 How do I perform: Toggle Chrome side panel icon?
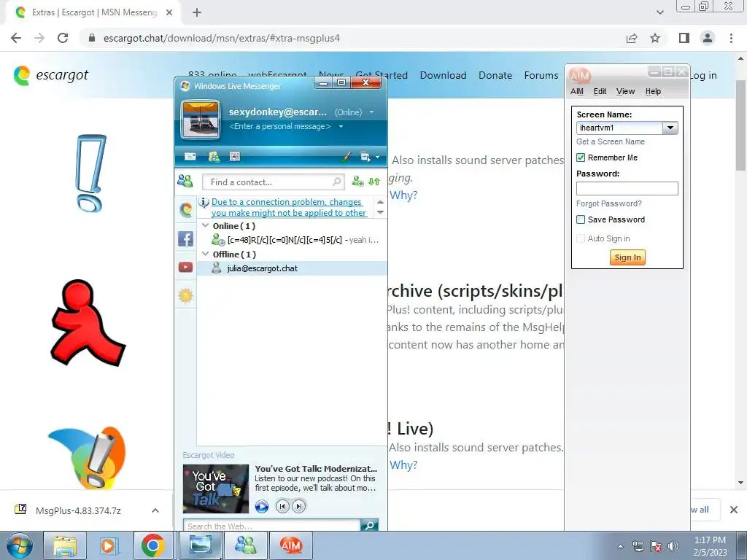click(x=684, y=38)
